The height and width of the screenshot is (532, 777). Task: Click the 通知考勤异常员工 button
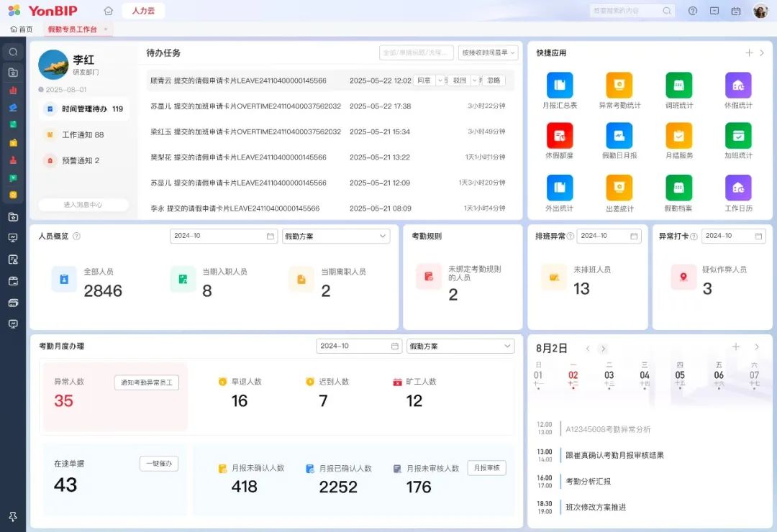pos(146,382)
